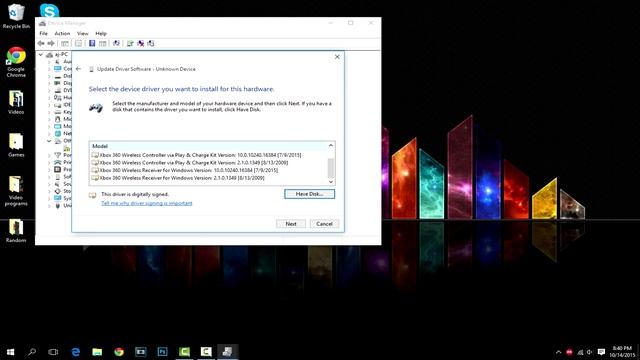Click the Cancel button in driver dialog
Viewport: 640px width, 360px height.
click(324, 224)
